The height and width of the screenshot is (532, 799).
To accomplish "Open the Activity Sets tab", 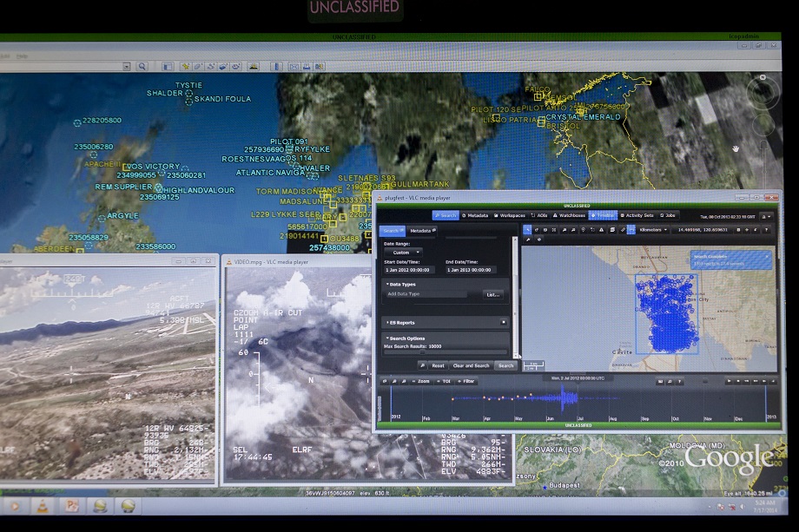I will pyautogui.click(x=637, y=215).
